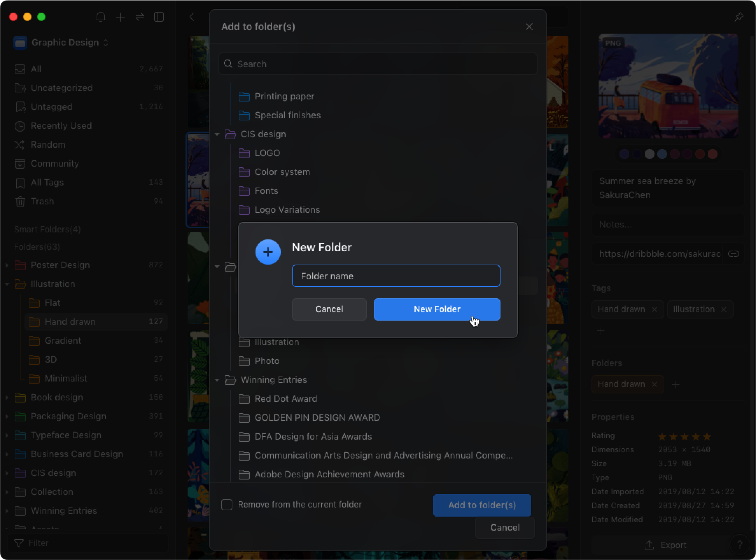Expand the CIS design folder tree
This screenshot has height=560, width=756.
pos(218,134)
